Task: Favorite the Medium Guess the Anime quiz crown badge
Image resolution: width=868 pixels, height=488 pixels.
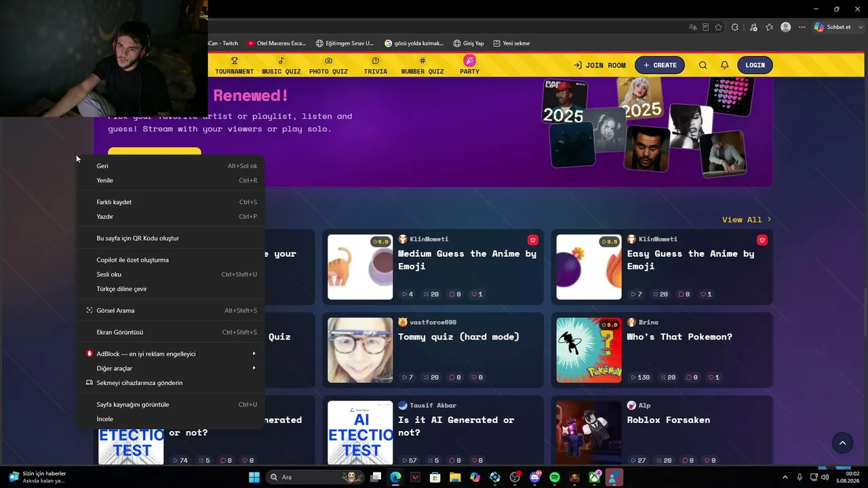Action: click(533, 240)
